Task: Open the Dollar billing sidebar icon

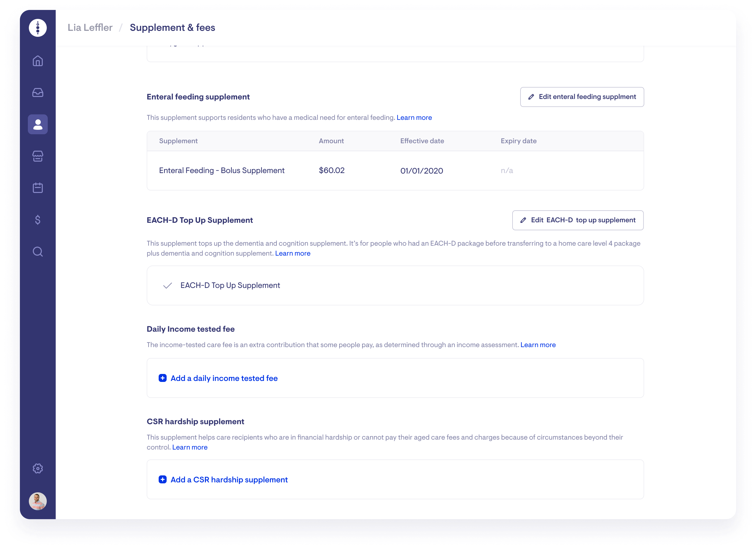Action: click(x=38, y=220)
